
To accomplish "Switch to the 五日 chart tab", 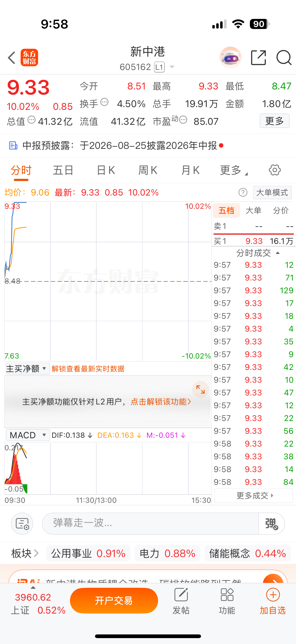I will coord(63,170).
